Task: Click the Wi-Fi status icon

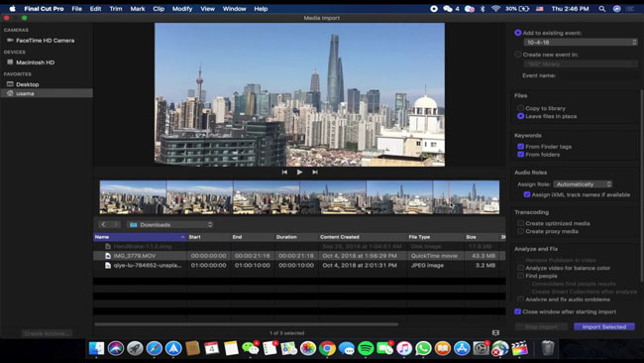Action: pos(495,9)
